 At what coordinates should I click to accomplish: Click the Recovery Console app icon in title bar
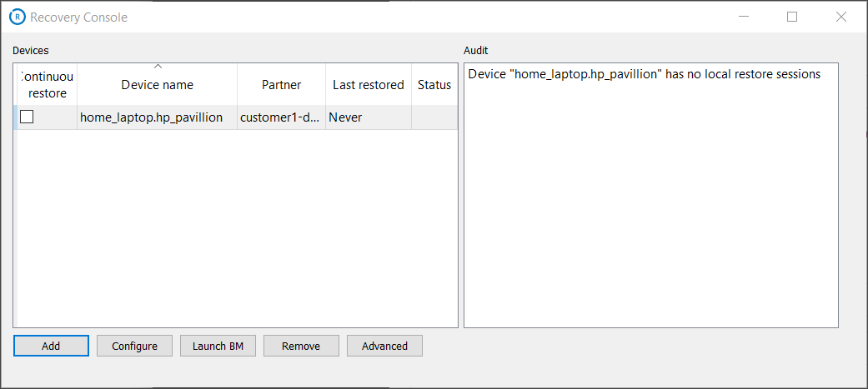click(18, 17)
